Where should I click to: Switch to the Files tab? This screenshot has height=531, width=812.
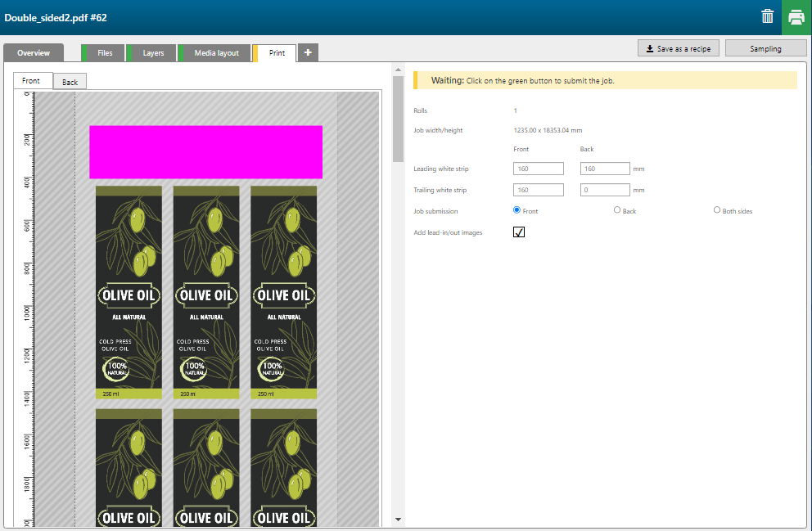point(105,53)
